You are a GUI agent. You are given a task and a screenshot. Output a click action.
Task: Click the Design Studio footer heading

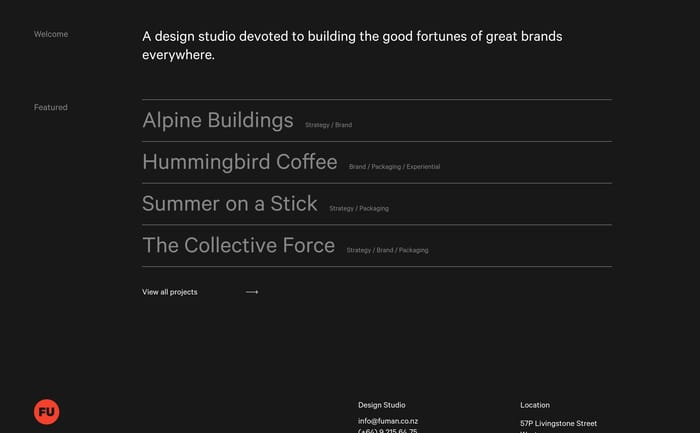381,405
